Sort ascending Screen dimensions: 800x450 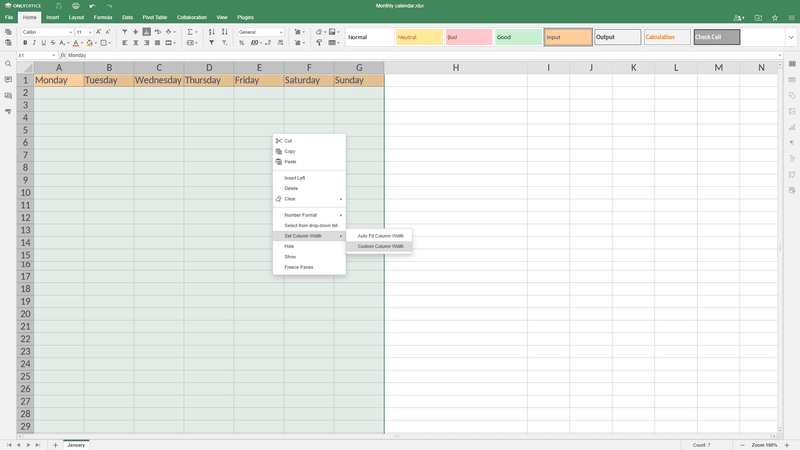point(212,32)
